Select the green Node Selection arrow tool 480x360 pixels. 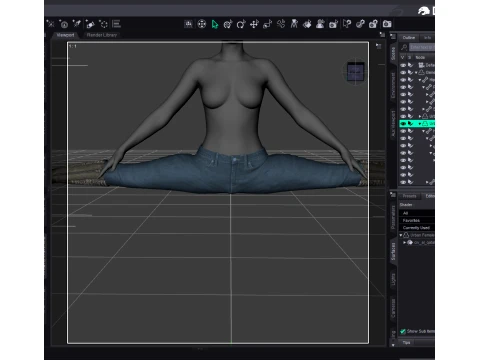[215, 24]
